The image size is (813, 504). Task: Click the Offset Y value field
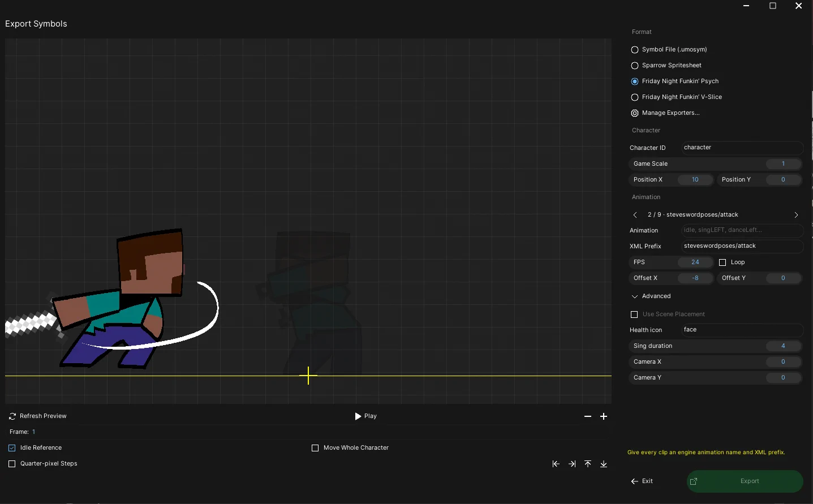click(784, 278)
